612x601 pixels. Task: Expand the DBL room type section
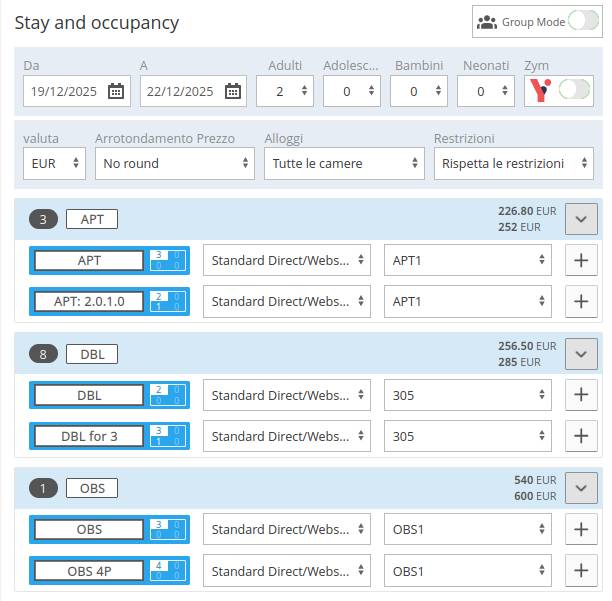tap(581, 354)
